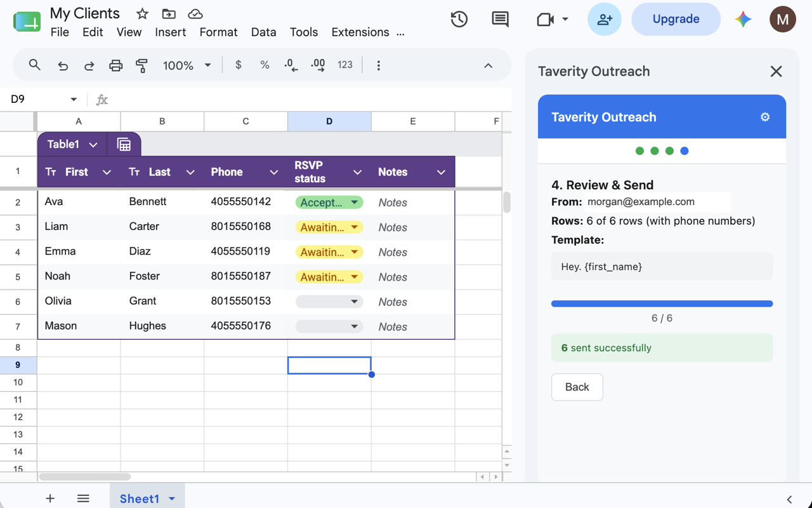Viewport: 812px width, 508px height.
Task: Open the all sheets list icon
Action: (83, 498)
